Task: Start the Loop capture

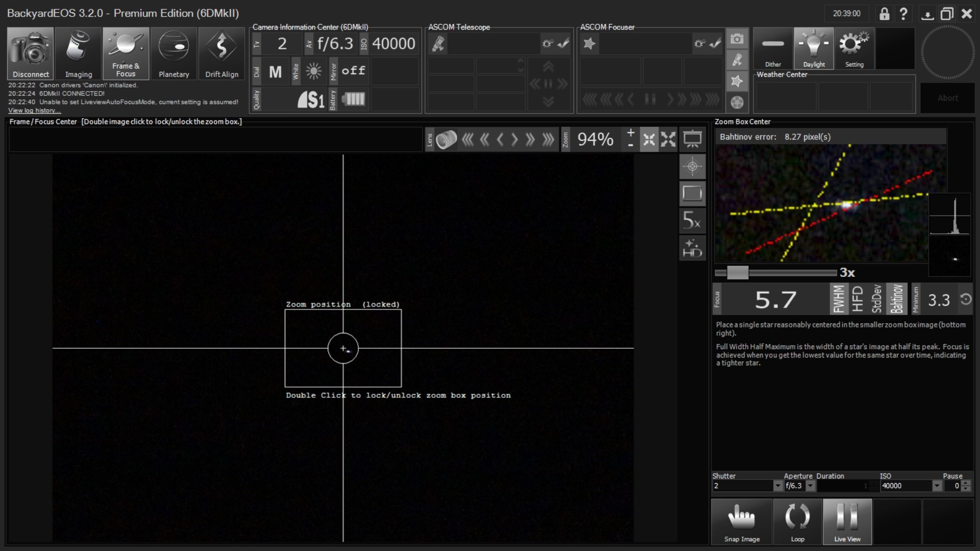Action: (x=797, y=522)
